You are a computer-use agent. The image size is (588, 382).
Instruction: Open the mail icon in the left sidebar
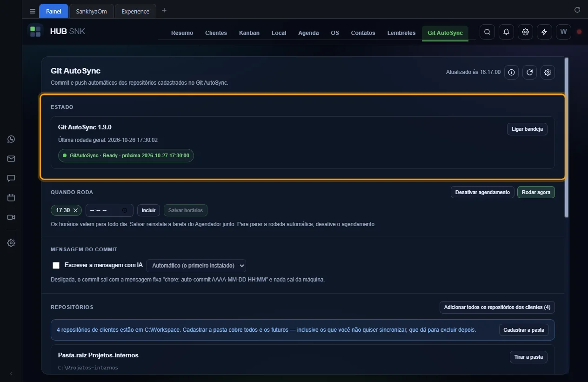pos(11,159)
